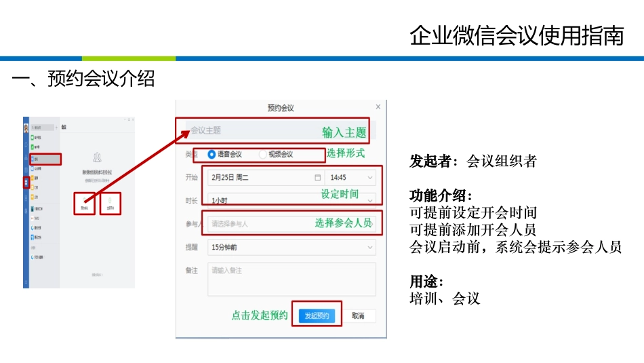Open the 14:45 start time dropdown

pyautogui.click(x=350, y=178)
